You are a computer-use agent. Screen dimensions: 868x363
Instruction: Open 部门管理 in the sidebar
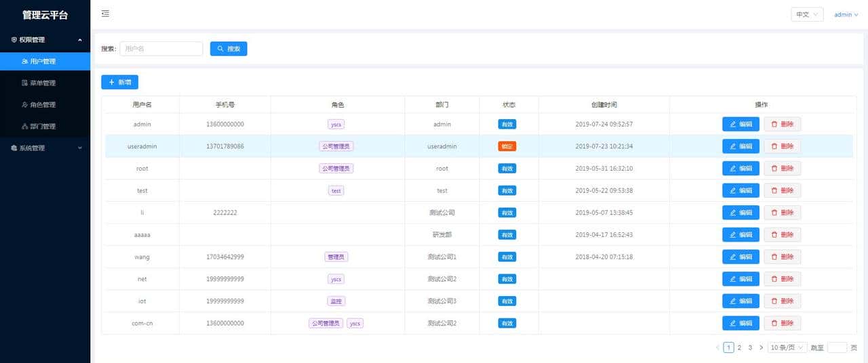[45, 126]
